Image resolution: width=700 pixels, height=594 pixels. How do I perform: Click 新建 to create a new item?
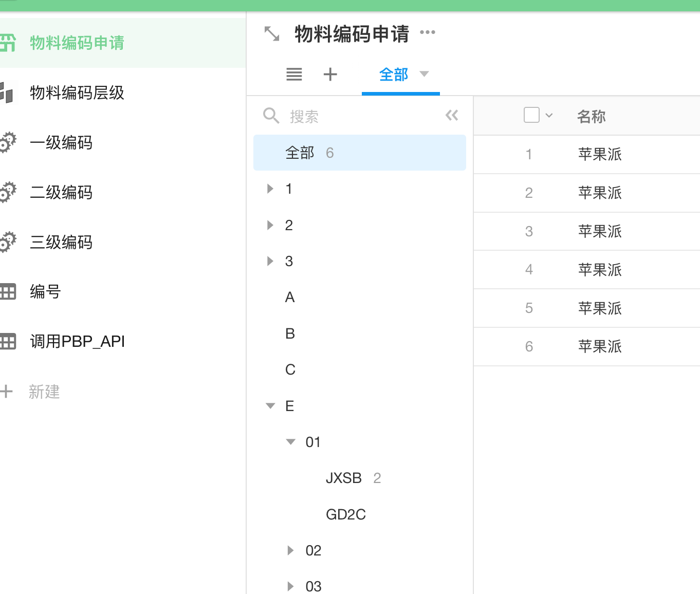tap(44, 392)
